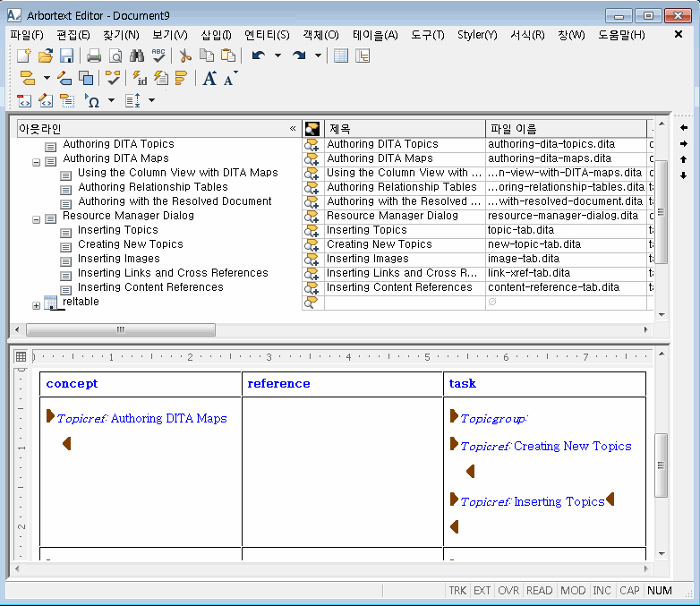
Task: Open the 도움말(H) menu
Action: pos(621,35)
